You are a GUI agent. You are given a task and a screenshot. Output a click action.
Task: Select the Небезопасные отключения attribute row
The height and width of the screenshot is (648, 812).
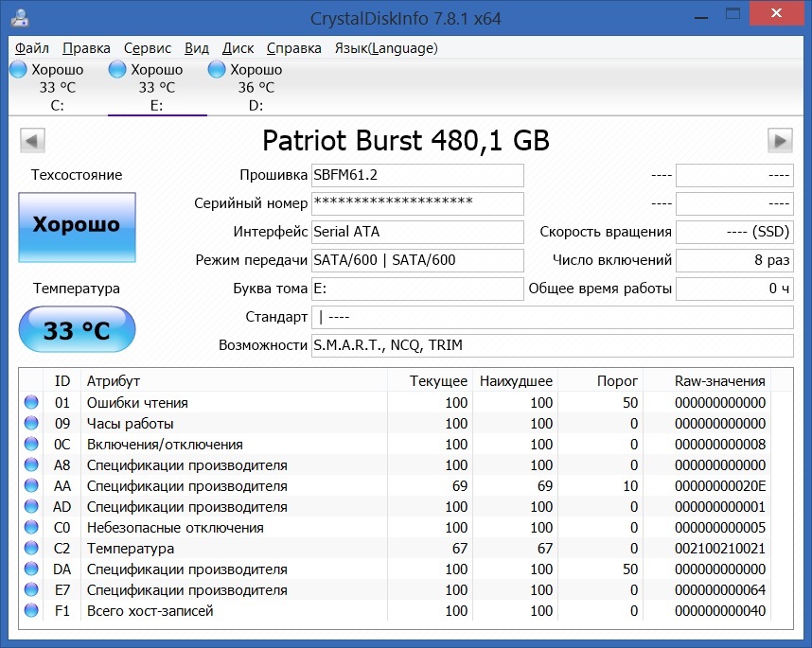coord(175,528)
